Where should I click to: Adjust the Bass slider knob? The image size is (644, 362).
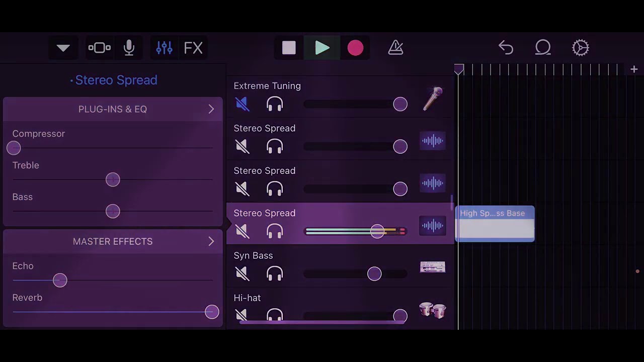click(113, 211)
